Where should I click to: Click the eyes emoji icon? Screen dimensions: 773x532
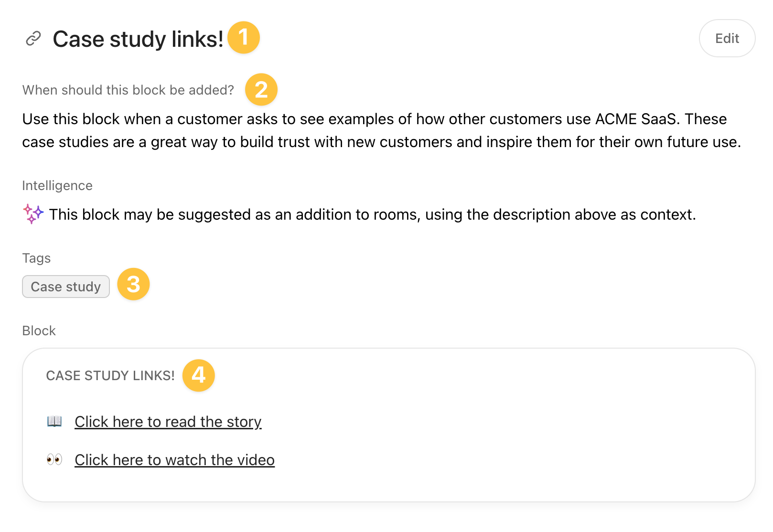click(x=54, y=459)
